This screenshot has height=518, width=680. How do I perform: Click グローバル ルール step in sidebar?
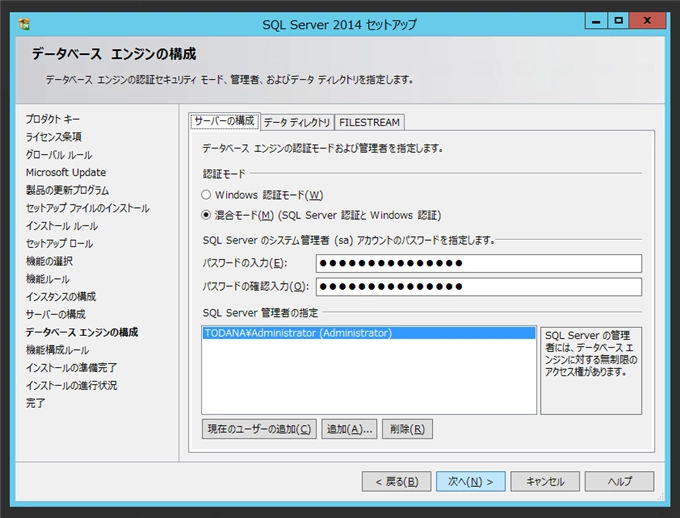(59, 154)
